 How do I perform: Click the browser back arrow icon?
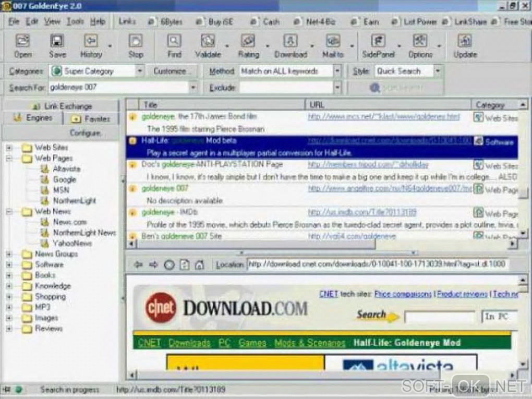tap(138, 264)
